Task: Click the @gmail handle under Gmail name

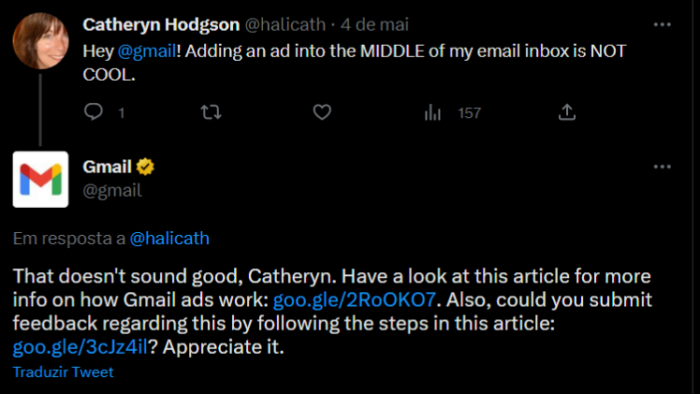Action: (112, 191)
